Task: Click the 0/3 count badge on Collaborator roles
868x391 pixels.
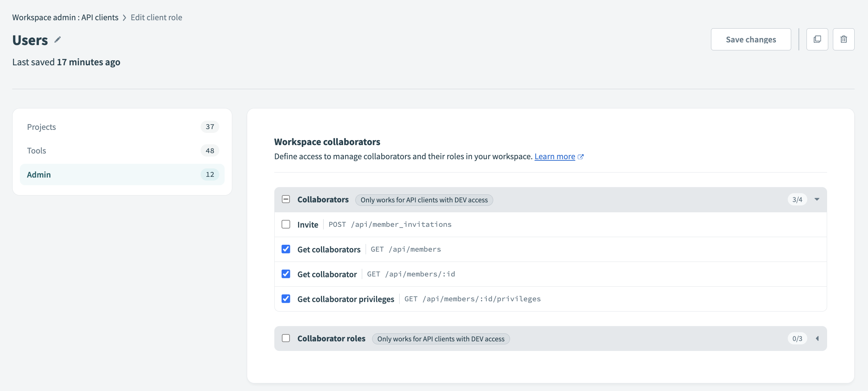Action: [797, 338]
